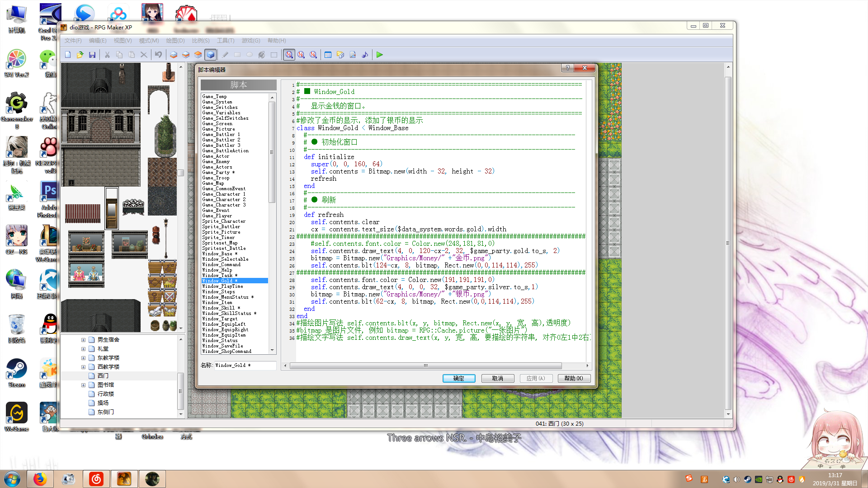868x488 pixels.
Task: Click the script list down-scroll arrow
Action: 272,350
